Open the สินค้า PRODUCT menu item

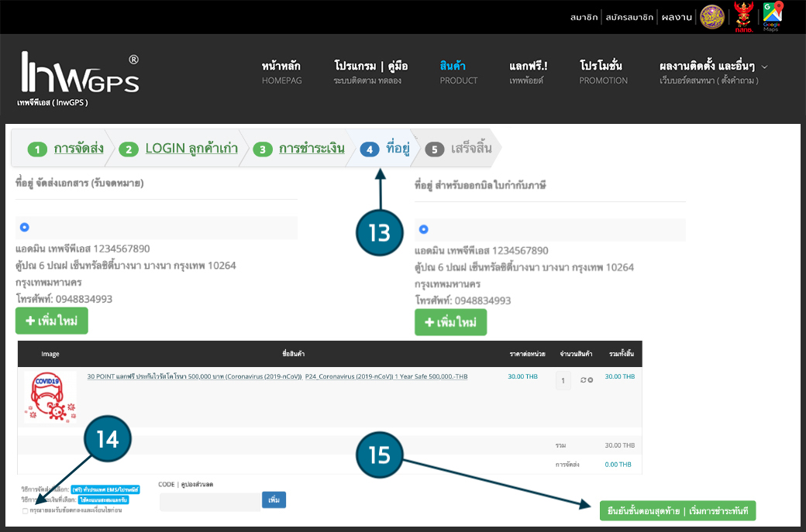tap(458, 72)
